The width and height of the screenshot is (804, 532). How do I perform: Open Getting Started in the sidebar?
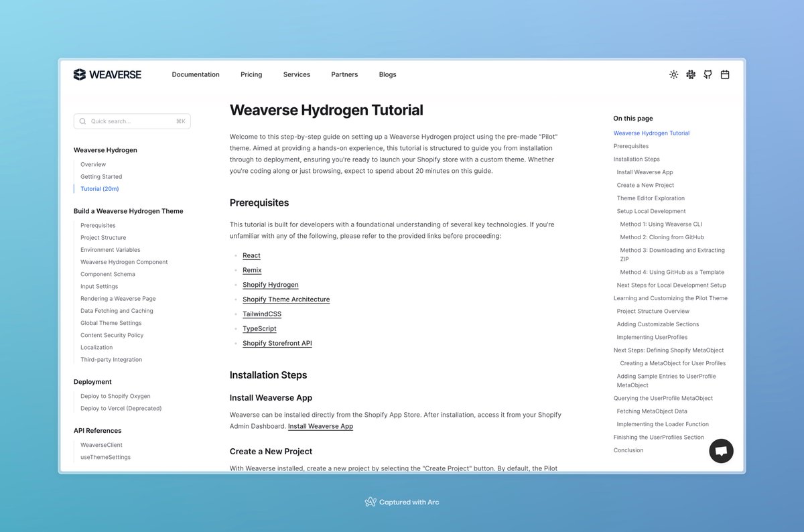pyautogui.click(x=101, y=177)
